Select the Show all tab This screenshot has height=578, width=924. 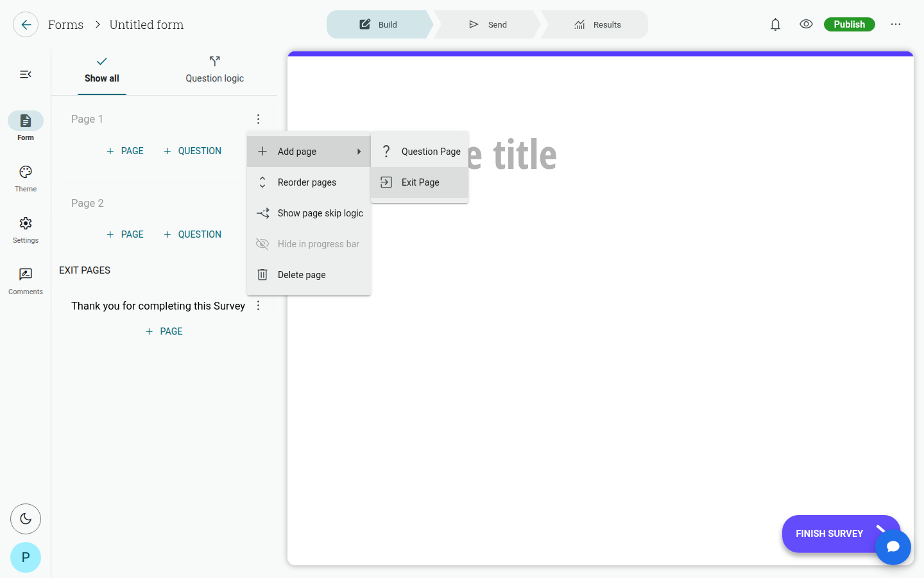[102, 71]
